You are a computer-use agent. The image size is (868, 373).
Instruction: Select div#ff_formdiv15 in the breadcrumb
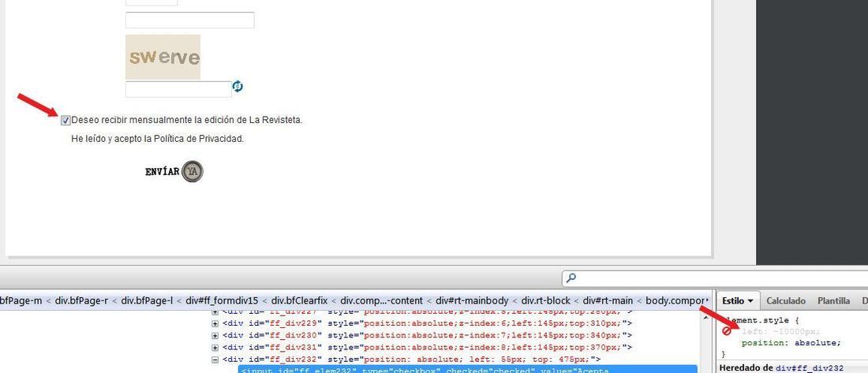click(x=222, y=300)
